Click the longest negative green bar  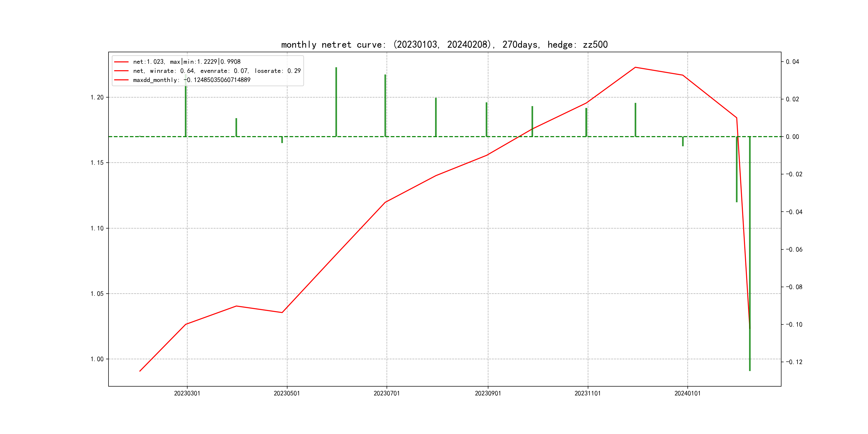(x=750, y=253)
